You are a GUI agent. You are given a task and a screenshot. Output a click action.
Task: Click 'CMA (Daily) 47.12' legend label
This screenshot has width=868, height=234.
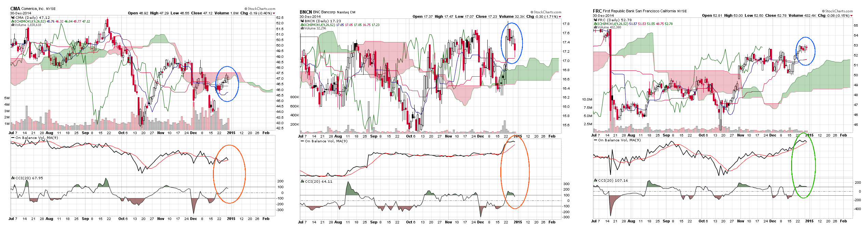point(32,17)
